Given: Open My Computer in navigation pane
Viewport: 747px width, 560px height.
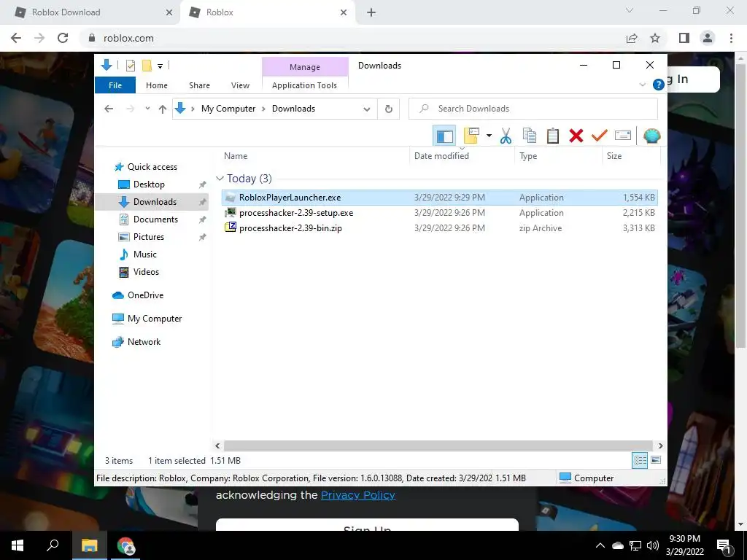Looking at the screenshot, I should 155,319.
